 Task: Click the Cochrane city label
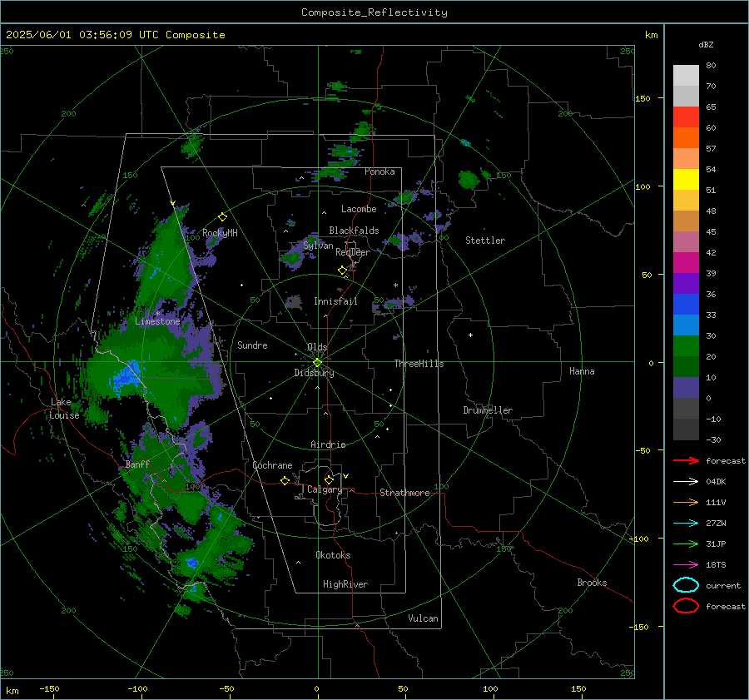[x=272, y=465]
